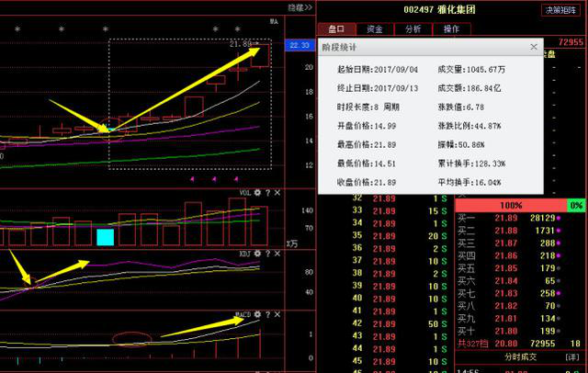Click the VOL panel dropdown arrow

click(x=267, y=193)
